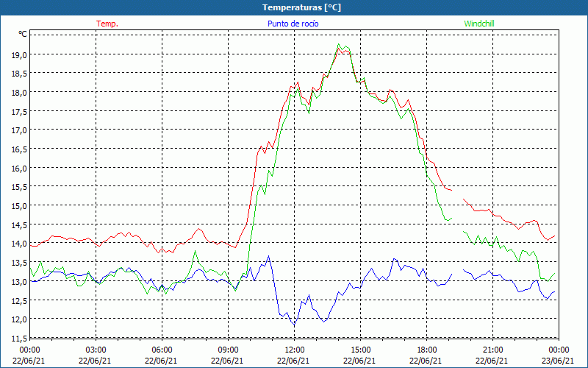Click the '17,0' y-axis value
The image size is (588, 368).
coord(21,131)
